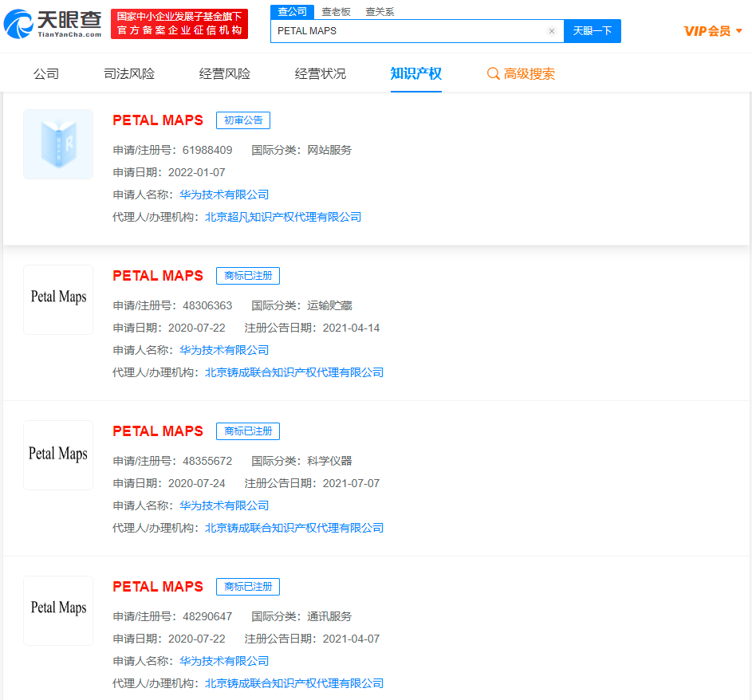Click the 天眼一下 search button
The height and width of the screenshot is (700, 752).
click(593, 30)
